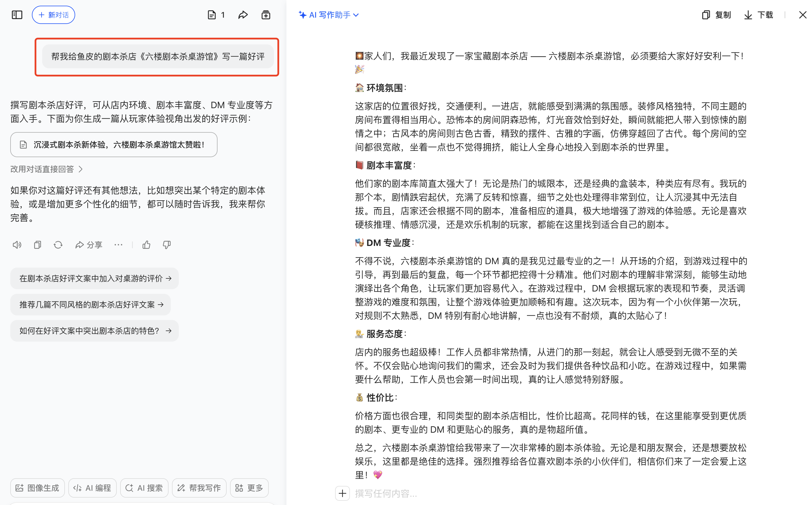Copy document with 复制 button
Viewport: 812px width, 505px height.
pyautogui.click(x=716, y=15)
